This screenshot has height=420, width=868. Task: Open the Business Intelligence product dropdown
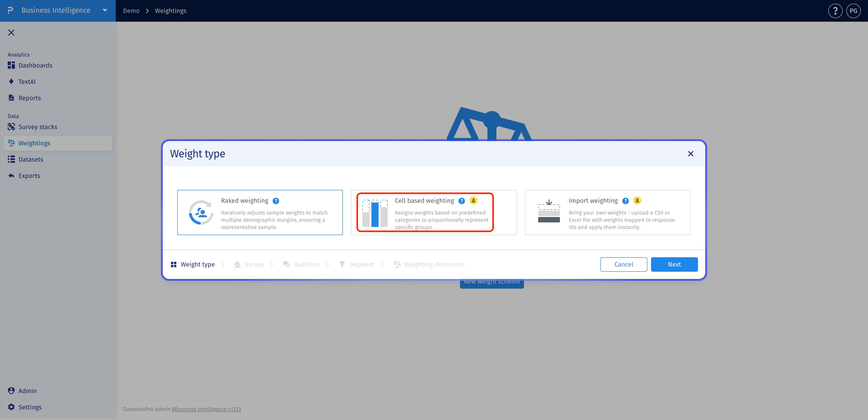[105, 10]
